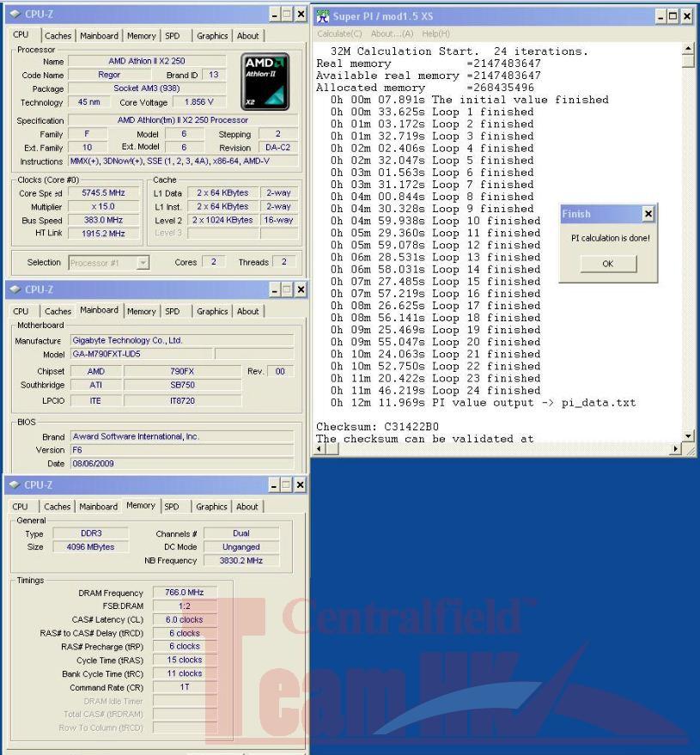Image resolution: width=700 pixels, height=755 pixels.
Task: Click the Multiplier value x 15.0
Action: 104,206
